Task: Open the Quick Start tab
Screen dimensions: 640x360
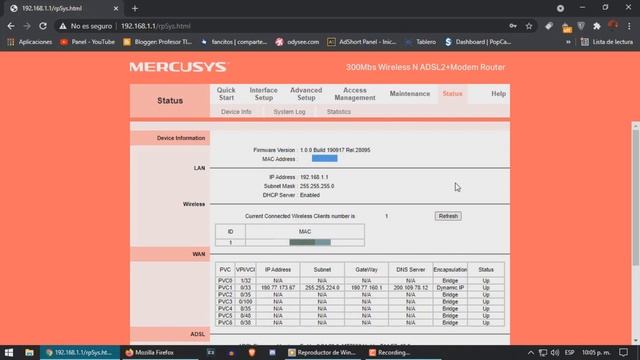Action: (x=226, y=94)
